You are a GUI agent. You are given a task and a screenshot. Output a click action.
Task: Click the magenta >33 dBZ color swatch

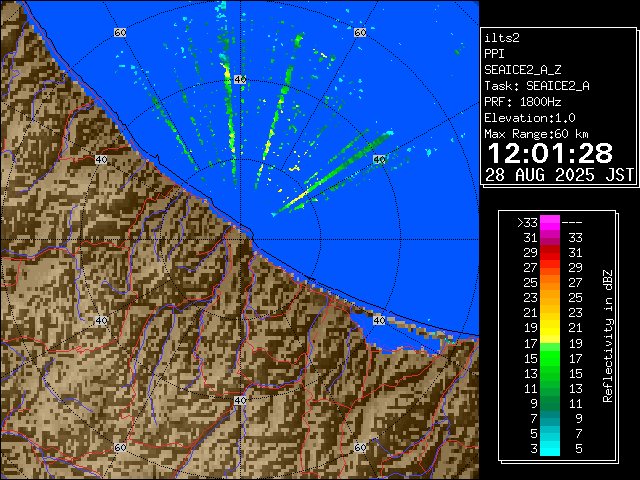click(549, 223)
